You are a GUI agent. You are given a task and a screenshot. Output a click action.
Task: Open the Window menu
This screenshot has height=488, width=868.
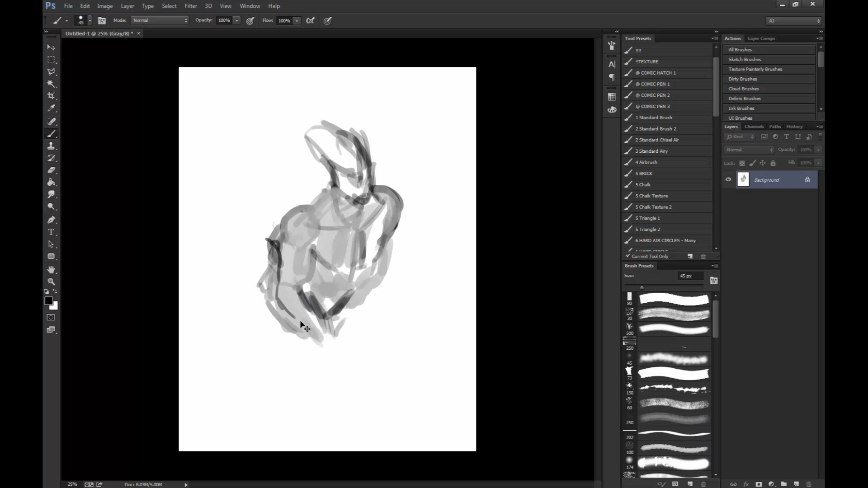[250, 6]
